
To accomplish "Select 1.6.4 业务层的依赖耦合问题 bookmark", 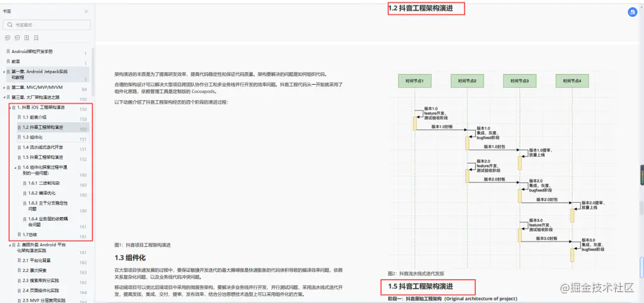I will tap(48, 222).
